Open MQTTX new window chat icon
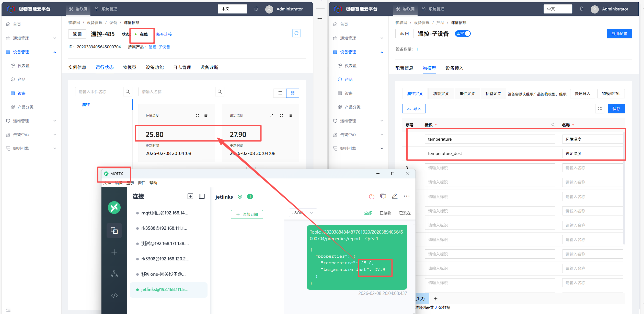The width and height of the screenshot is (644, 314). [x=383, y=196]
